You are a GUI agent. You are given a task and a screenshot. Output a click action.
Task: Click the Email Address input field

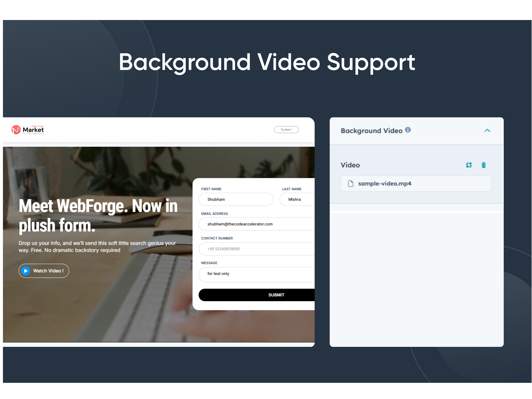257,224
